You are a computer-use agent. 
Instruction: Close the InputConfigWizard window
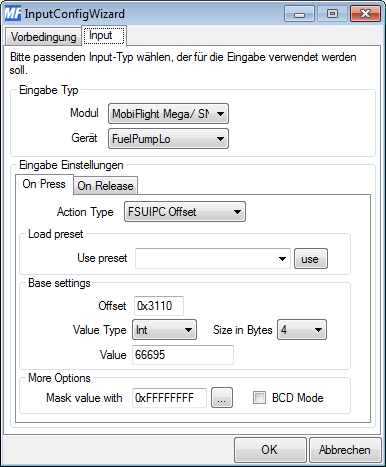coord(365,14)
